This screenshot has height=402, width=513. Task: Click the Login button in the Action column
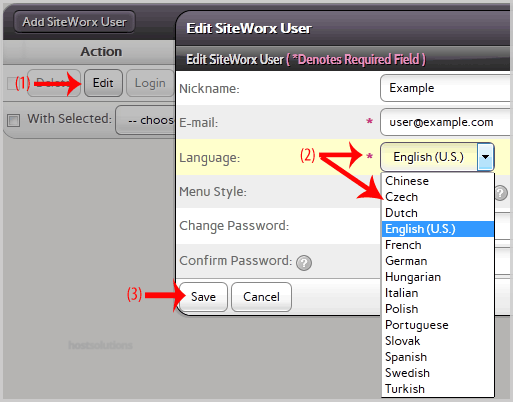click(x=150, y=83)
